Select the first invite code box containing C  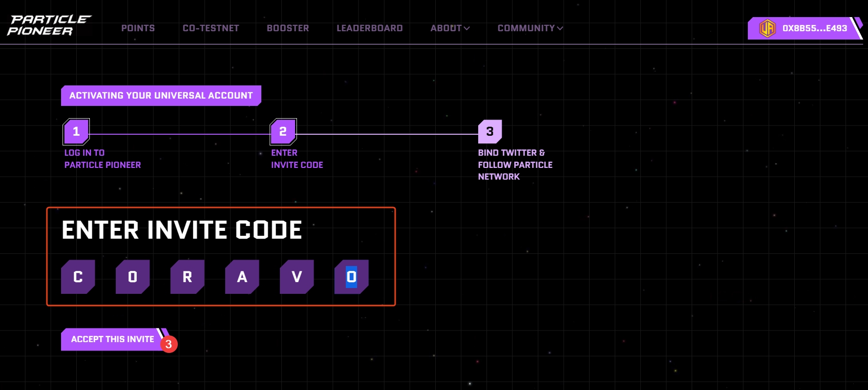(x=78, y=277)
